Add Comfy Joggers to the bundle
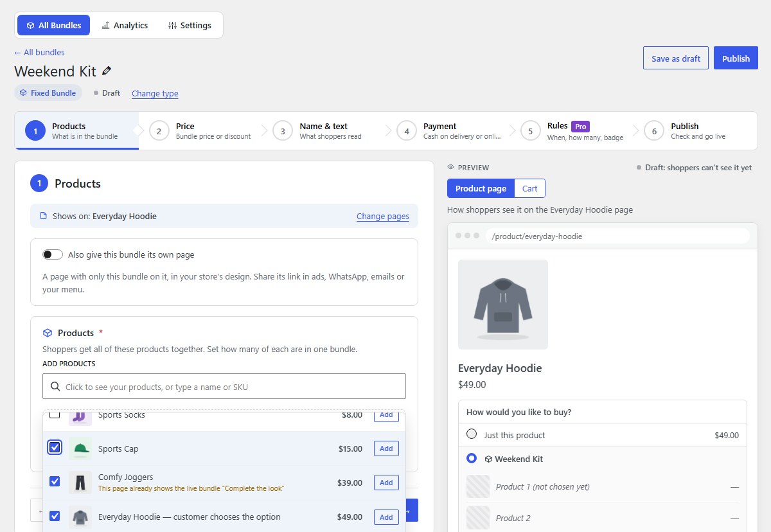This screenshot has width=771, height=532. pos(386,483)
